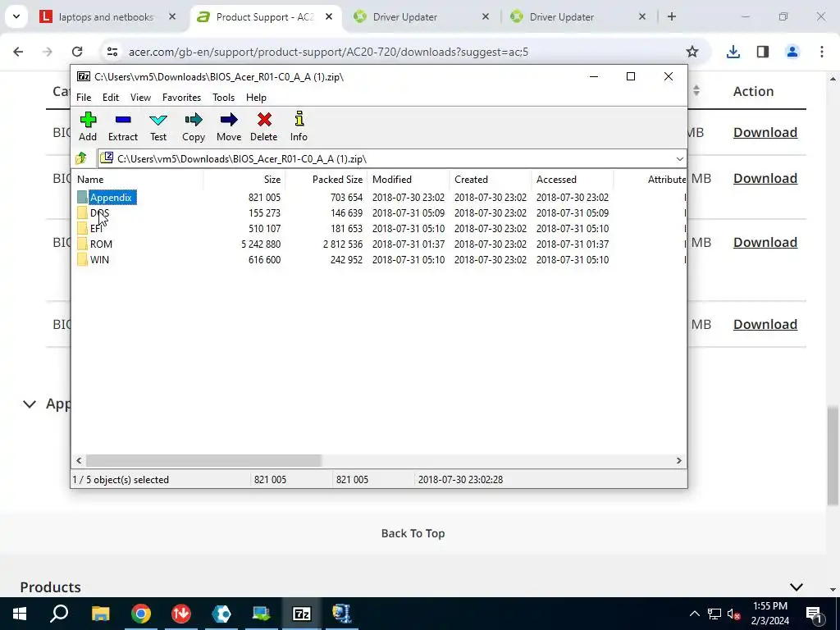Toggle Chrome side panel
The height and width of the screenshot is (630, 840).
click(763, 52)
